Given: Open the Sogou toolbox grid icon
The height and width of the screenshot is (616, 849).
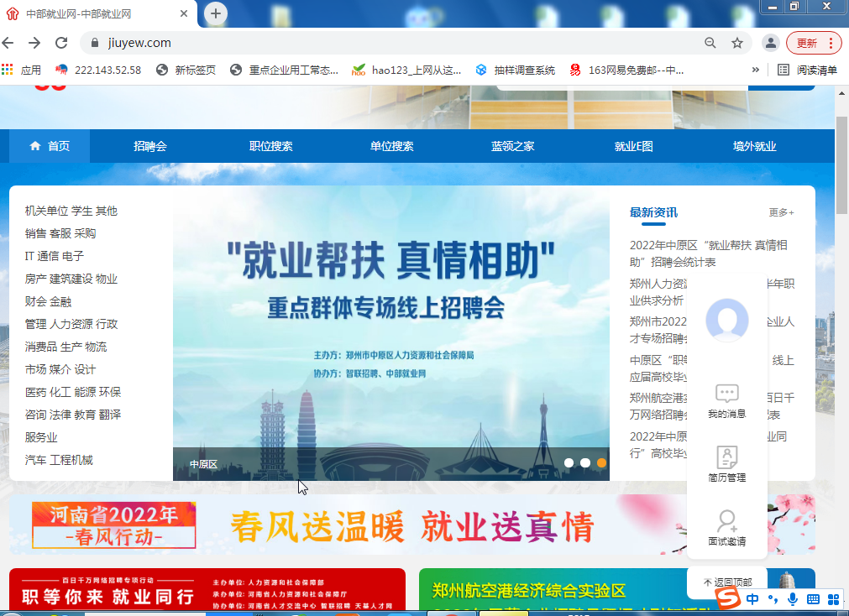Looking at the screenshot, I should (x=834, y=599).
